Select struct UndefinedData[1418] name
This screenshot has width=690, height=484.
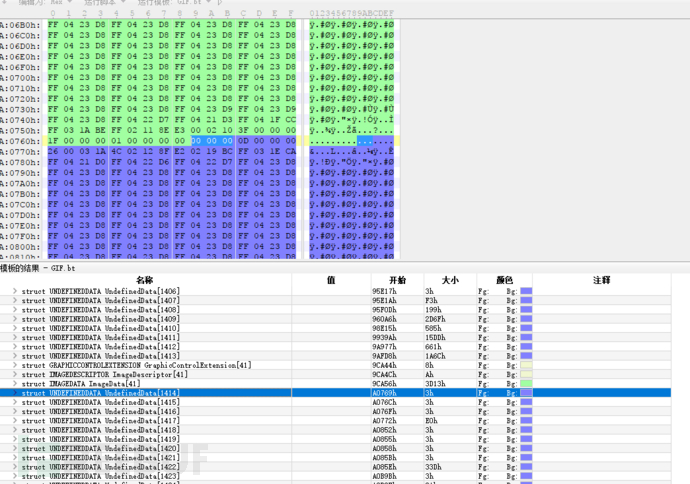101,429
